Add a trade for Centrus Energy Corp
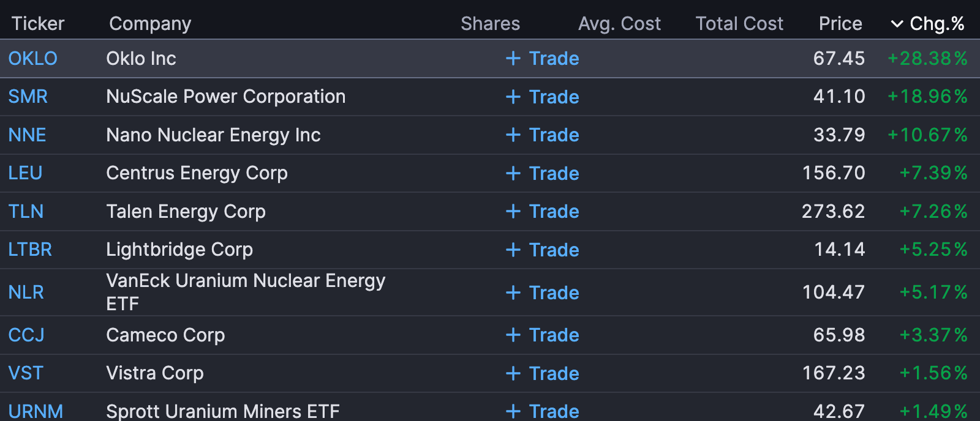 click(543, 173)
